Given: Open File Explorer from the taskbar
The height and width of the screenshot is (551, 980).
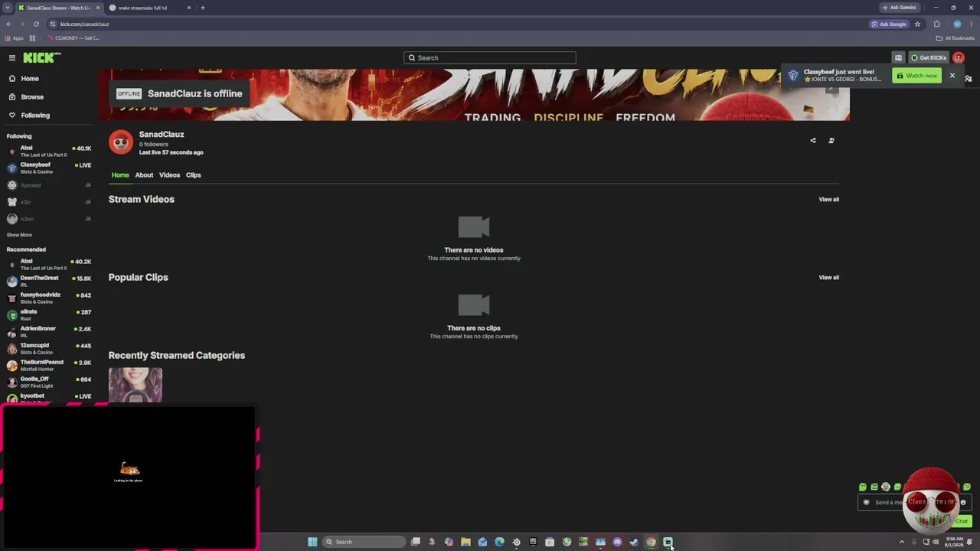Looking at the screenshot, I should pyautogui.click(x=465, y=542).
